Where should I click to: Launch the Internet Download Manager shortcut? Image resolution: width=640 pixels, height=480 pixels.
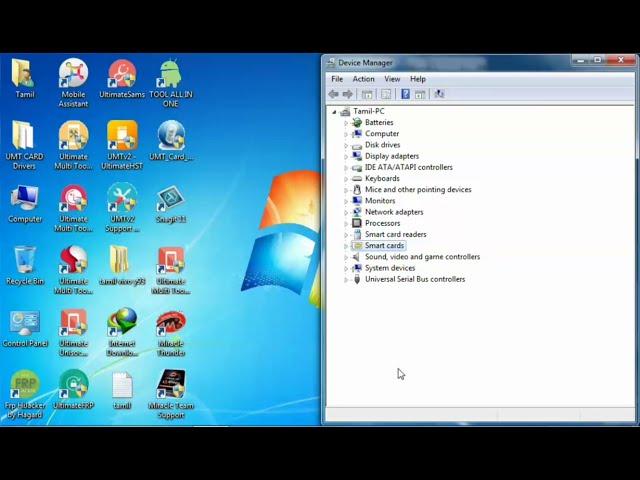[x=122, y=333]
